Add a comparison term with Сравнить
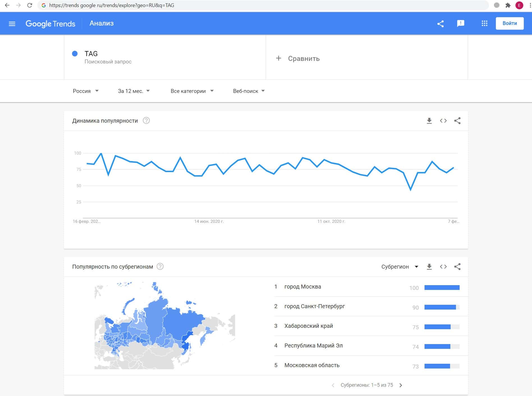Image resolution: width=532 pixels, height=396 pixels. click(298, 59)
